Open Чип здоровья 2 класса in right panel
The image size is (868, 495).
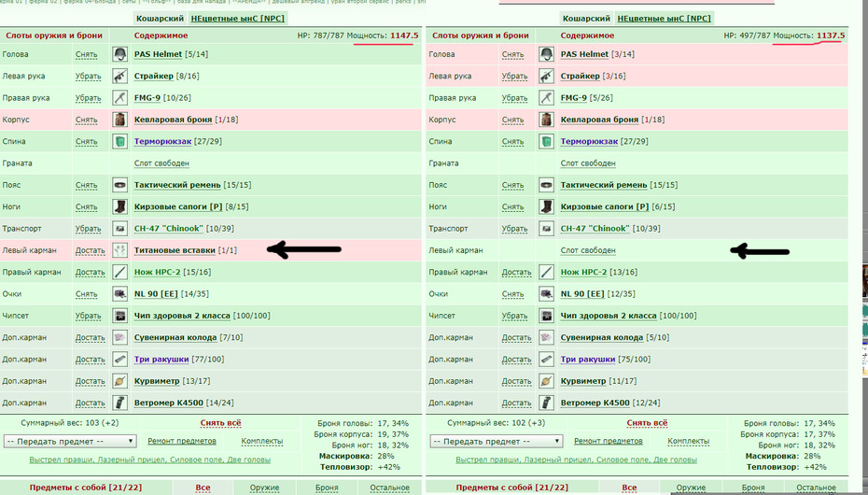point(609,316)
